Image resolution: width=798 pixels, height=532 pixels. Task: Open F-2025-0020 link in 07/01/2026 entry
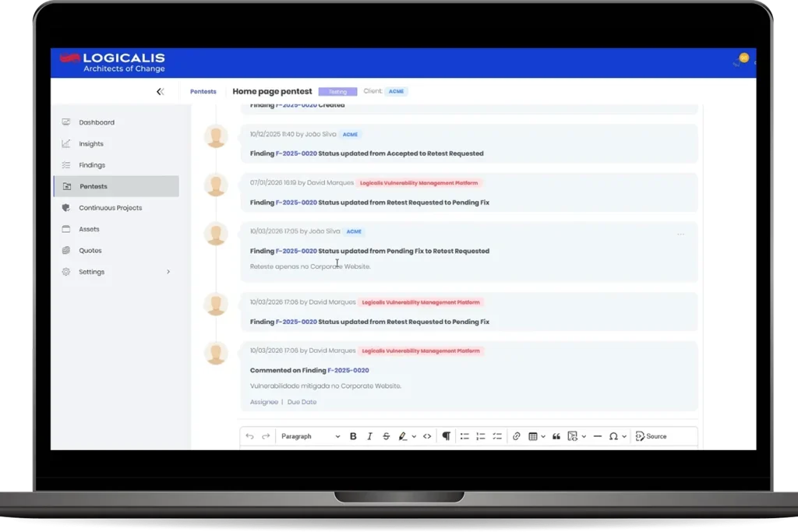point(296,203)
